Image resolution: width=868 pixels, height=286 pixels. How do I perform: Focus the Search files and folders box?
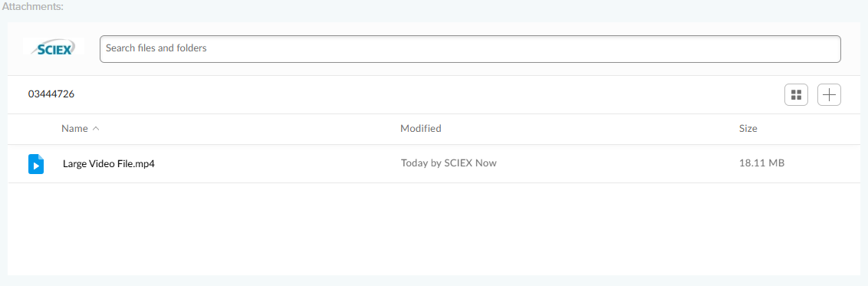pyautogui.click(x=470, y=48)
